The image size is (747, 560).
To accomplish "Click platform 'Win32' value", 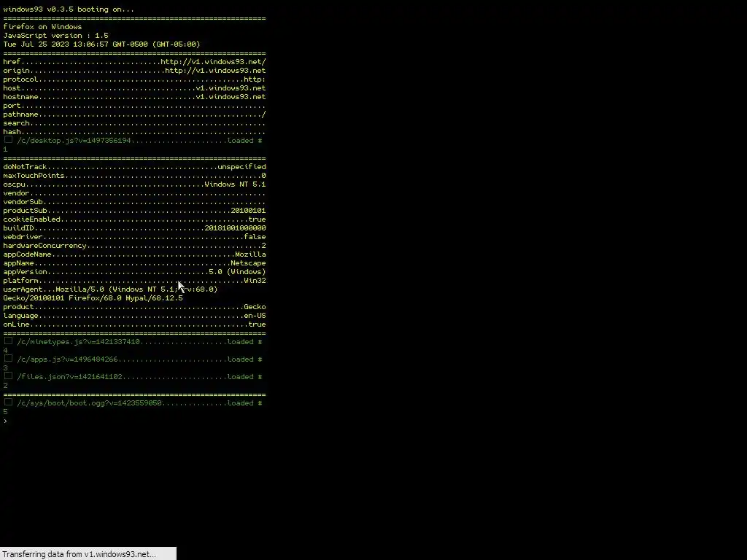I will click(255, 281).
